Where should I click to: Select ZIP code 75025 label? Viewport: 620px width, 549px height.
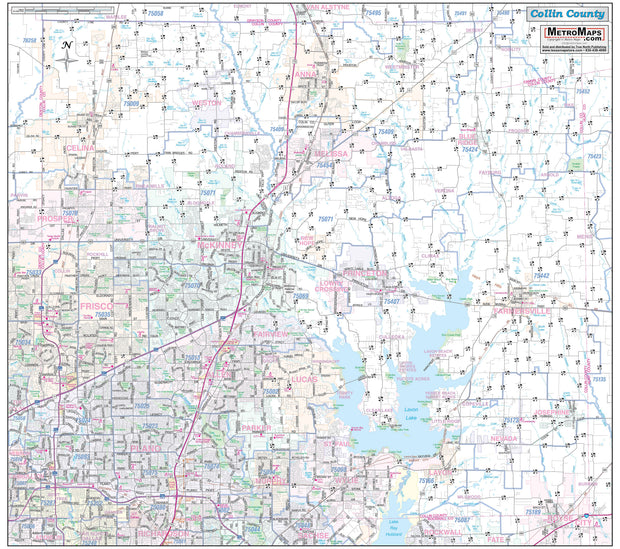pos(142,406)
